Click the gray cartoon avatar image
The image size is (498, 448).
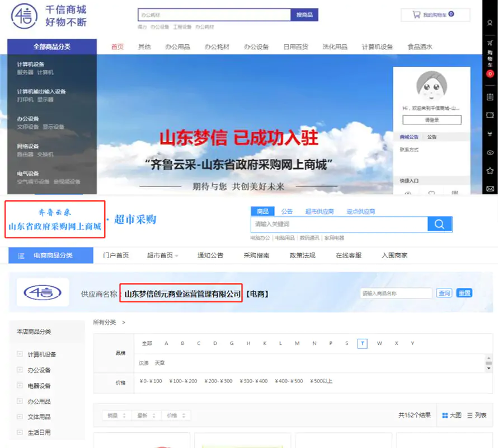(x=431, y=86)
